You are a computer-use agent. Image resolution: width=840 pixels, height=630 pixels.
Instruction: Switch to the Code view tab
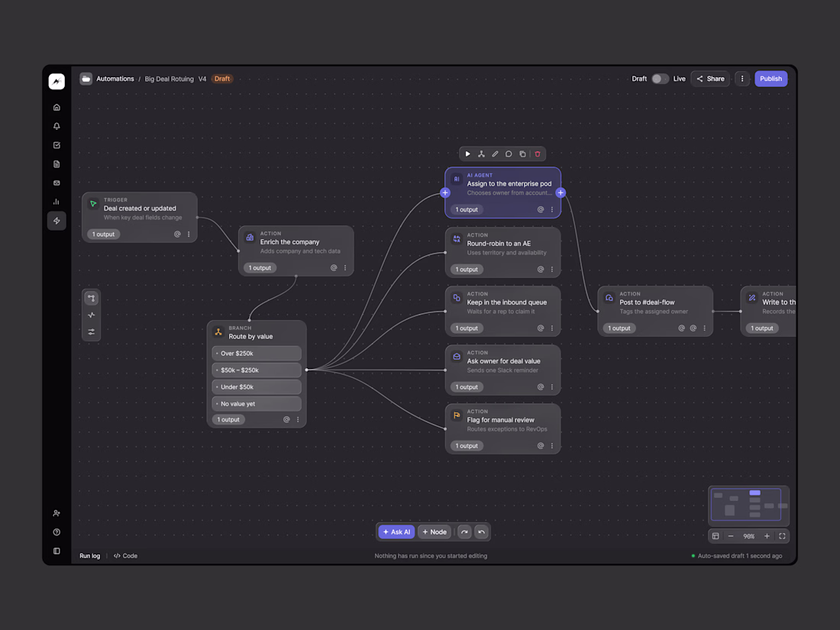[x=125, y=556]
